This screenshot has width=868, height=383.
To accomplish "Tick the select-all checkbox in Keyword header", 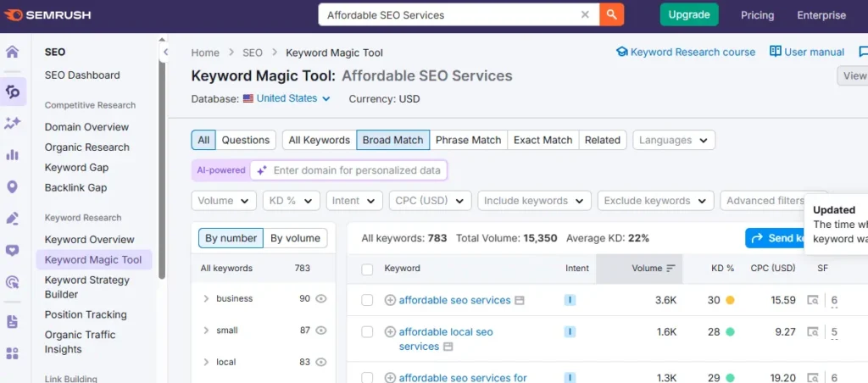I will pyautogui.click(x=367, y=269).
